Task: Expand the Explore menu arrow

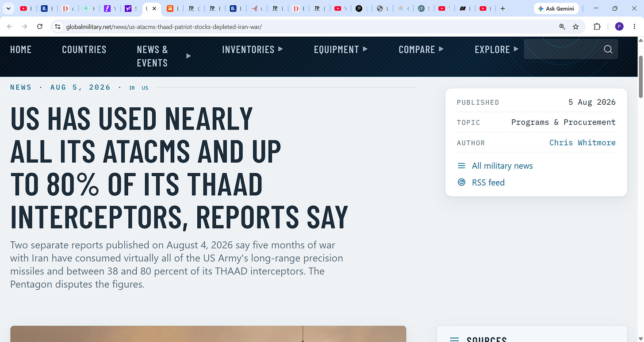Action: click(x=516, y=49)
